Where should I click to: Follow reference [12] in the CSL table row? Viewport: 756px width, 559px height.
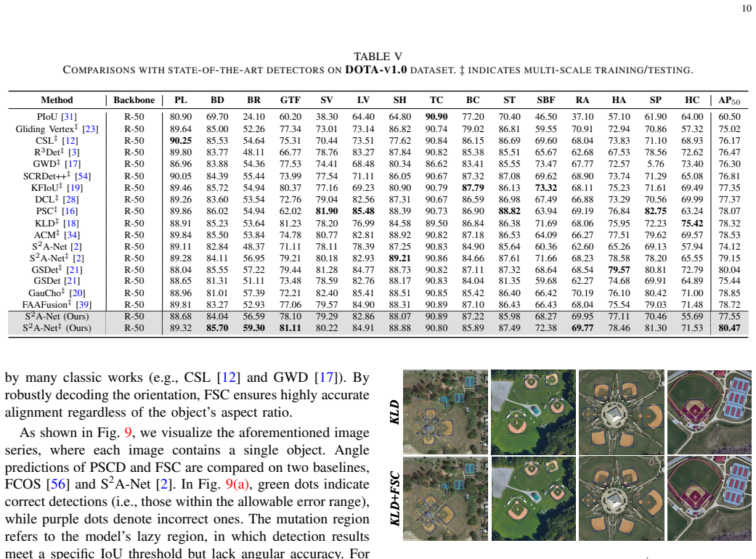70,140
